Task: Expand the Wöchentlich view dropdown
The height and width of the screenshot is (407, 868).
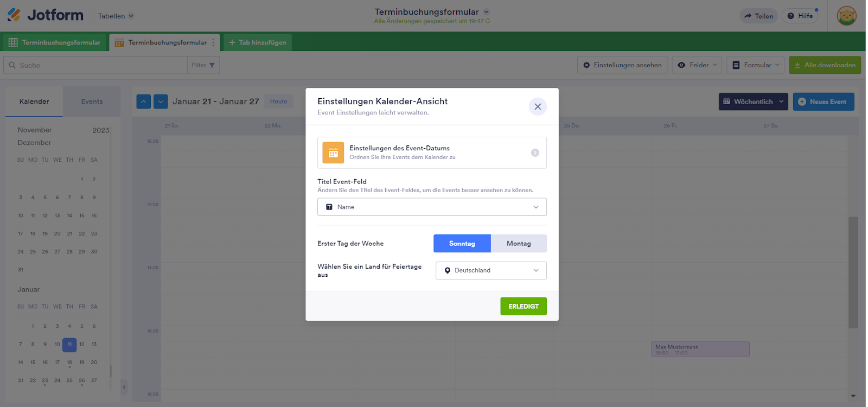Action: [753, 101]
